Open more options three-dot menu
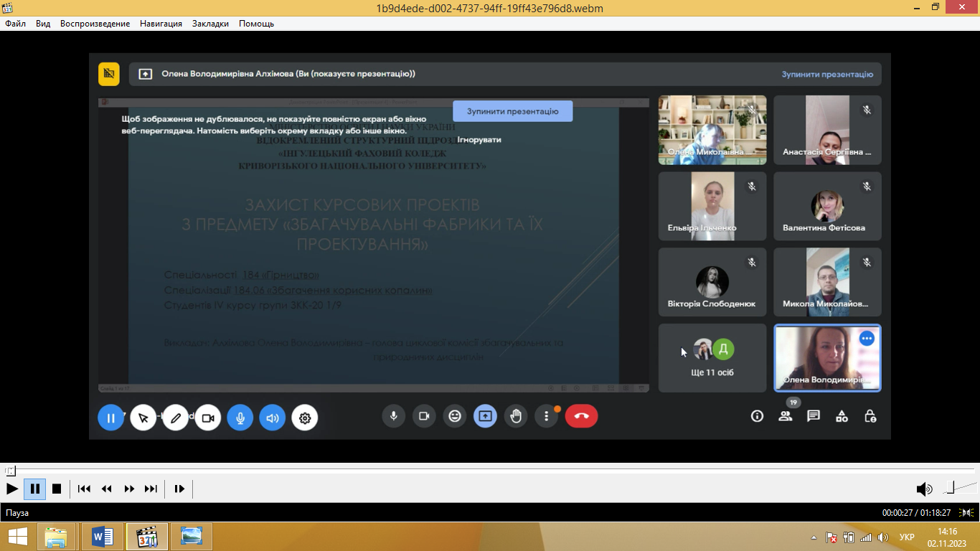The height and width of the screenshot is (551, 980). pyautogui.click(x=547, y=416)
